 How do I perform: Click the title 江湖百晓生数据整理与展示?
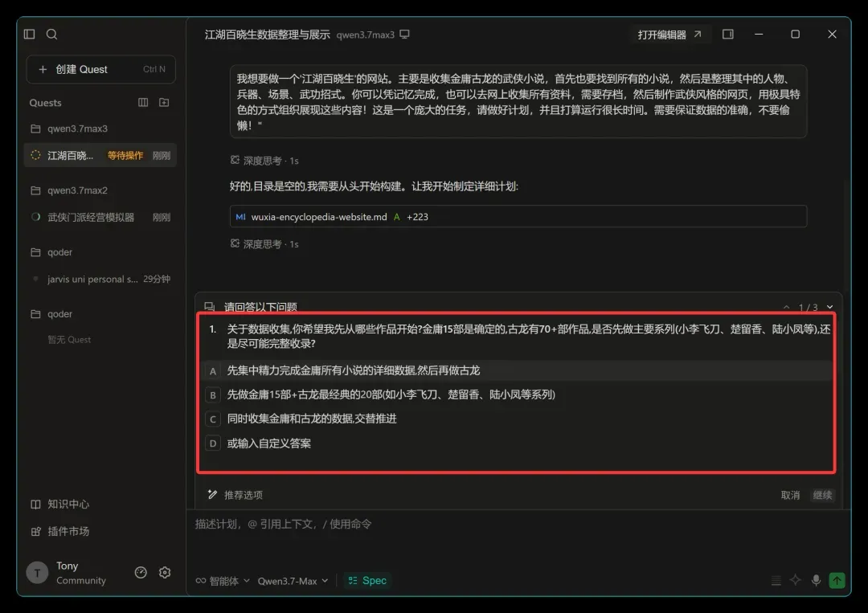(268, 35)
